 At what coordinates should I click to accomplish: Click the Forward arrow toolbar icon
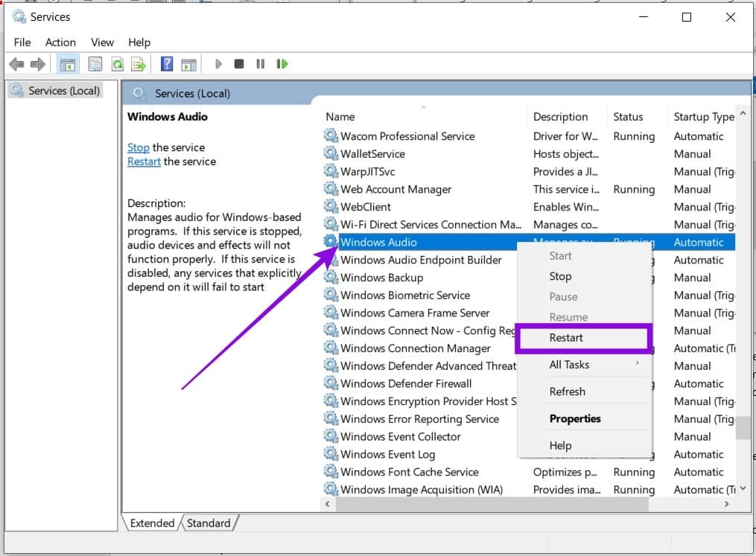[x=37, y=63]
